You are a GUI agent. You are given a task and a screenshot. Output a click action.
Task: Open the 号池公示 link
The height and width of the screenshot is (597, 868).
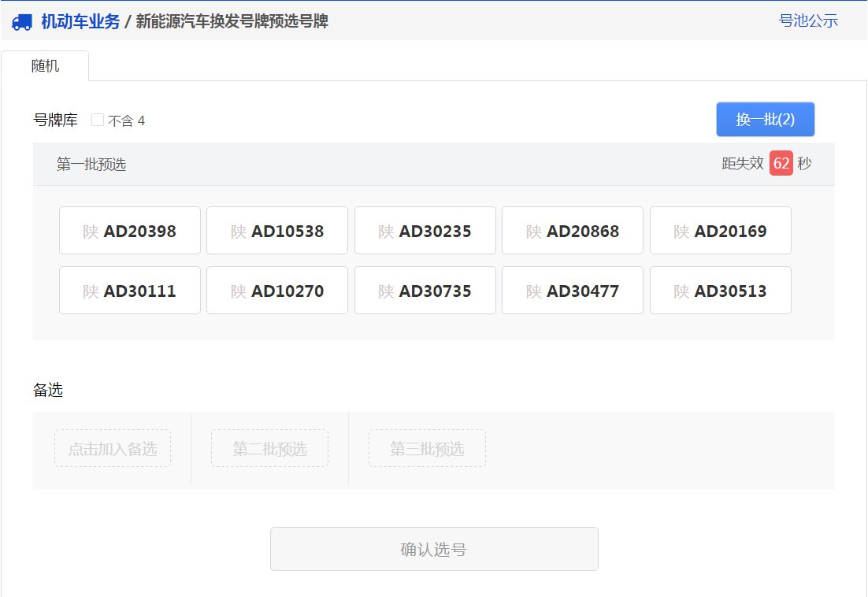click(808, 21)
